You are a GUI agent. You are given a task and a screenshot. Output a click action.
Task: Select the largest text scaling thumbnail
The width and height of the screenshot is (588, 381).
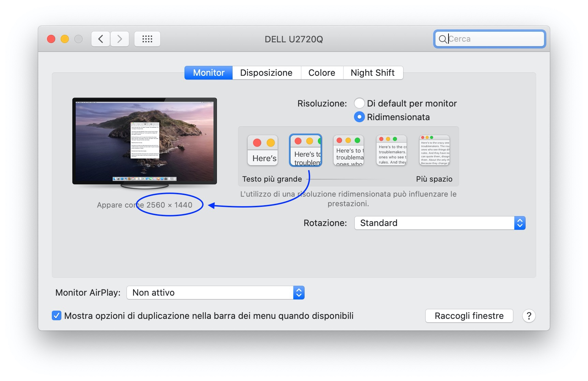coord(263,150)
